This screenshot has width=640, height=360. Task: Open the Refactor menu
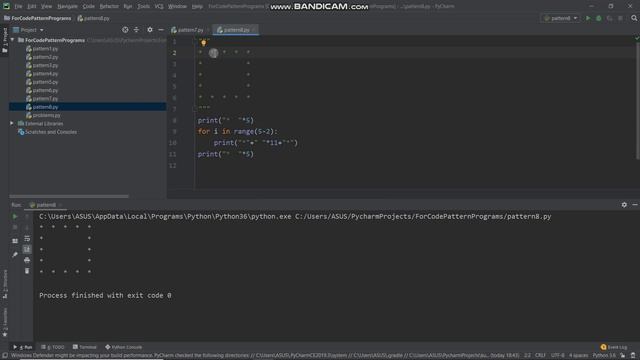[x=109, y=6]
